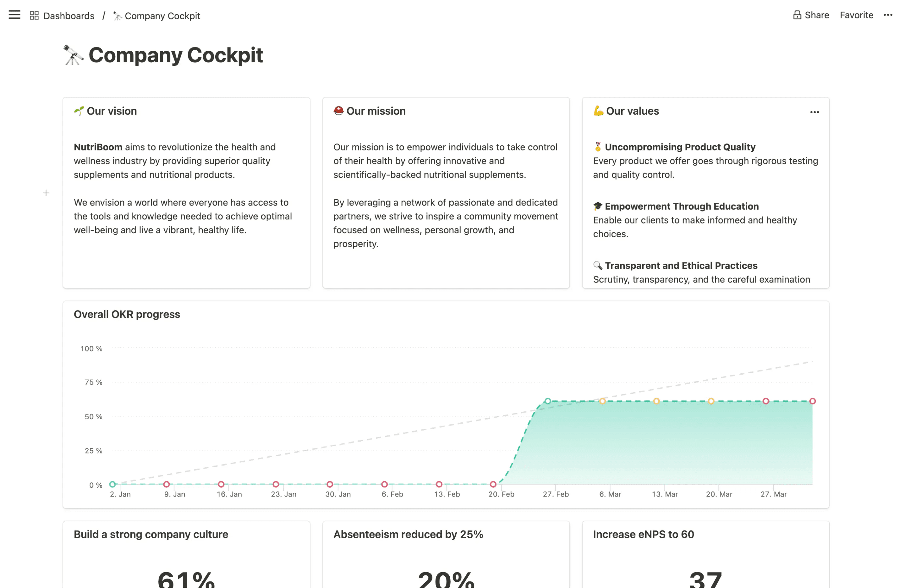Click the Dashboards grid icon
The image size is (905, 588).
click(x=34, y=16)
